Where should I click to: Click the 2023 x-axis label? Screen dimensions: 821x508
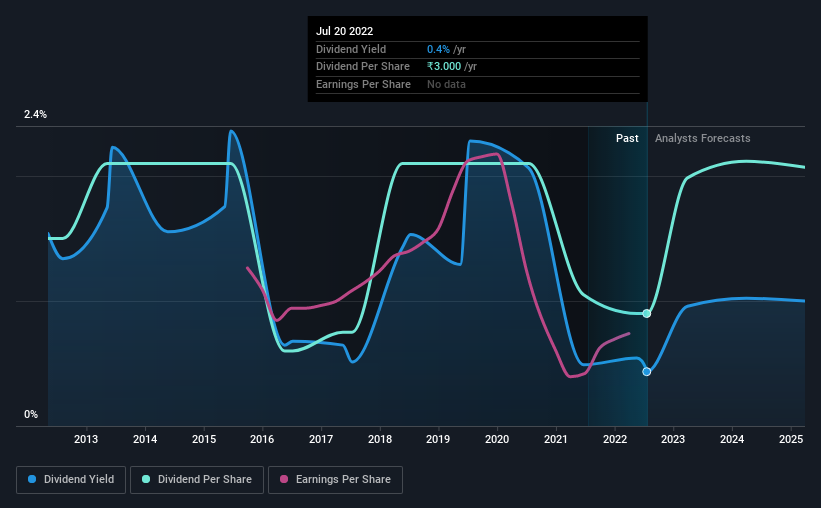[673, 439]
